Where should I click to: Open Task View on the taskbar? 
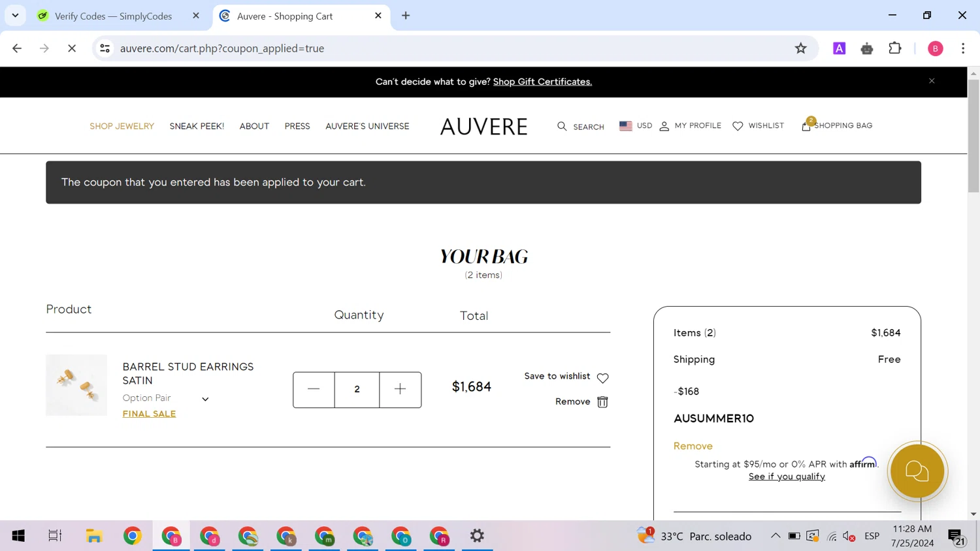pyautogui.click(x=55, y=536)
